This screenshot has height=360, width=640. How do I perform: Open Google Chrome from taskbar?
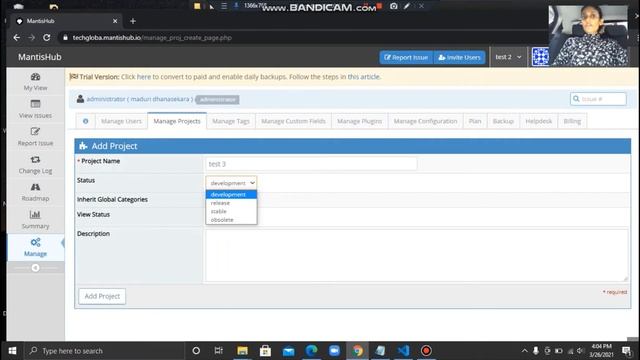(358, 351)
